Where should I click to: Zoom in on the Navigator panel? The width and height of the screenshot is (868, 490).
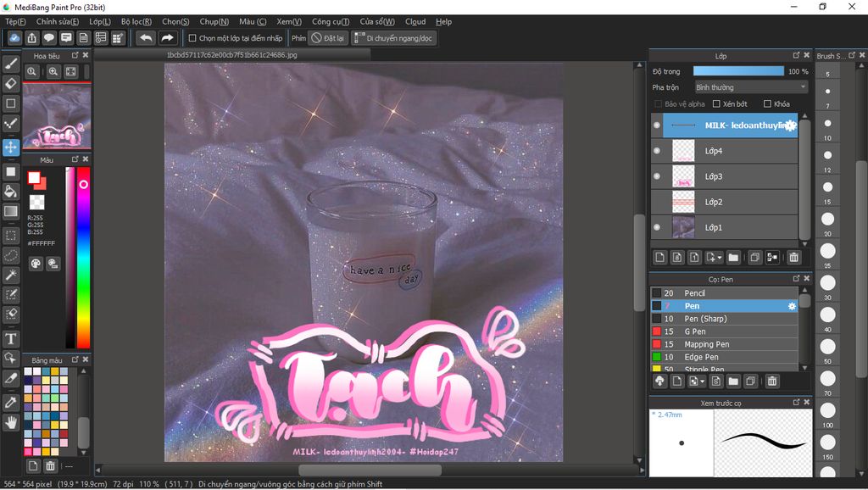(53, 71)
